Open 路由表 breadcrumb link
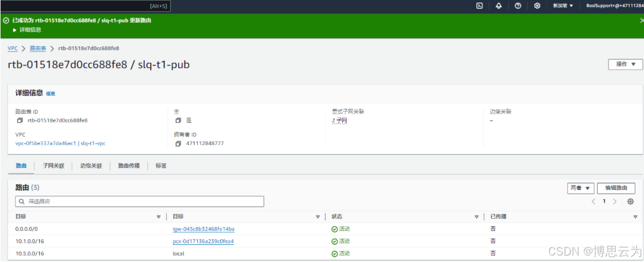Screen dimensions: 644x262 pyautogui.click(x=37, y=49)
